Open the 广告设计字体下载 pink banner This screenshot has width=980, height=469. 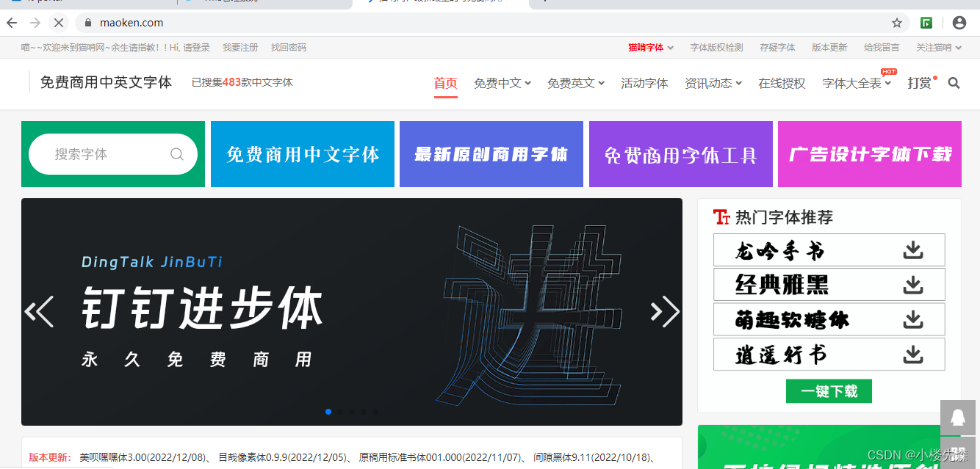click(870, 154)
